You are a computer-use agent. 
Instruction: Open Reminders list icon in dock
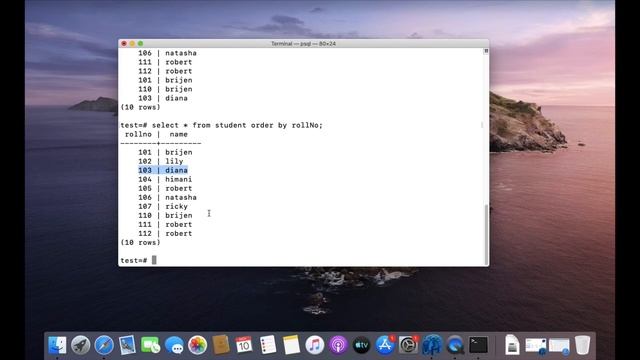point(268,345)
